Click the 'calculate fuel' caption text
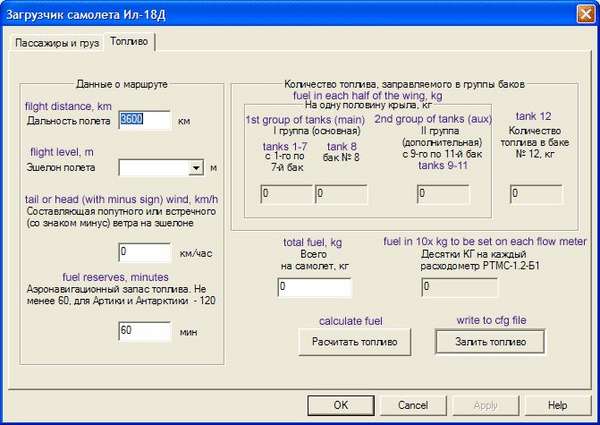 (351, 321)
